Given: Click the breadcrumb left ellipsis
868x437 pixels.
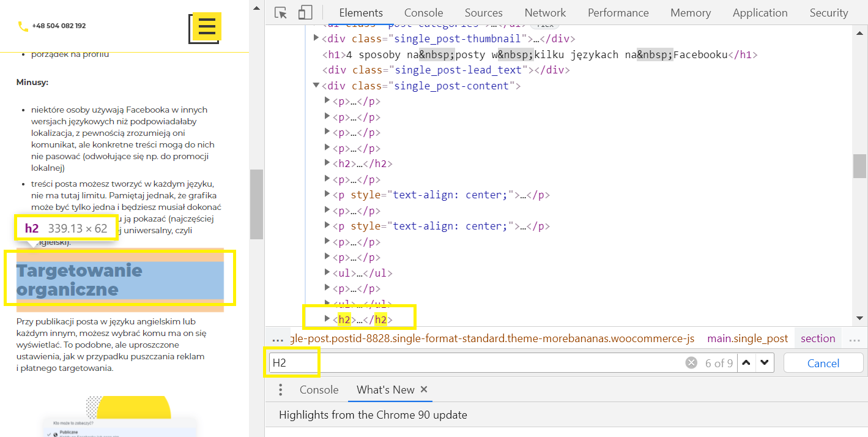Looking at the screenshot, I should [x=278, y=339].
